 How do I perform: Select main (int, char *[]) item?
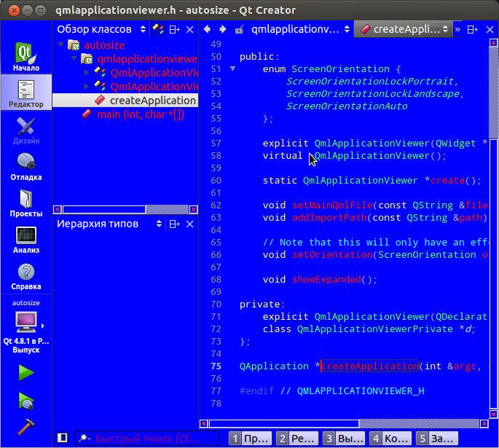[x=141, y=114]
